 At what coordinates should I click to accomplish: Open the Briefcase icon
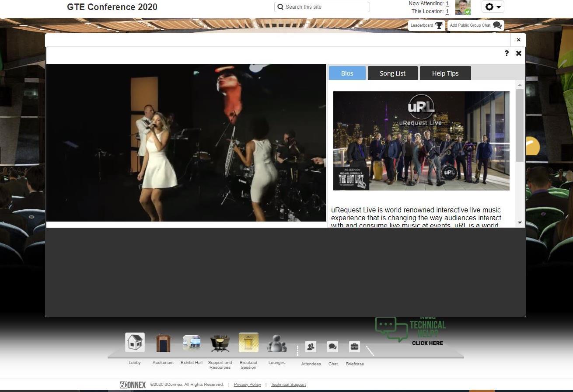pyautogui.click(x=355, y=347)
